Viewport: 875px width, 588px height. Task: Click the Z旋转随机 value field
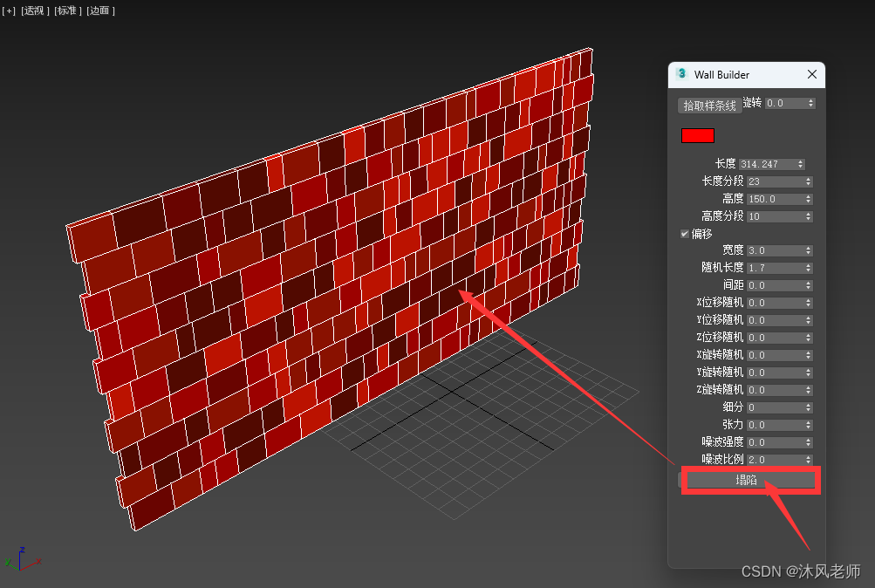[x=776, y=390]
